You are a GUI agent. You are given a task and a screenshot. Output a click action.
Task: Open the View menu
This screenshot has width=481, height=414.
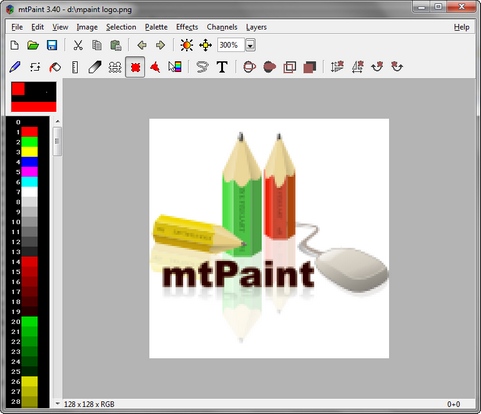pos(60,27)
